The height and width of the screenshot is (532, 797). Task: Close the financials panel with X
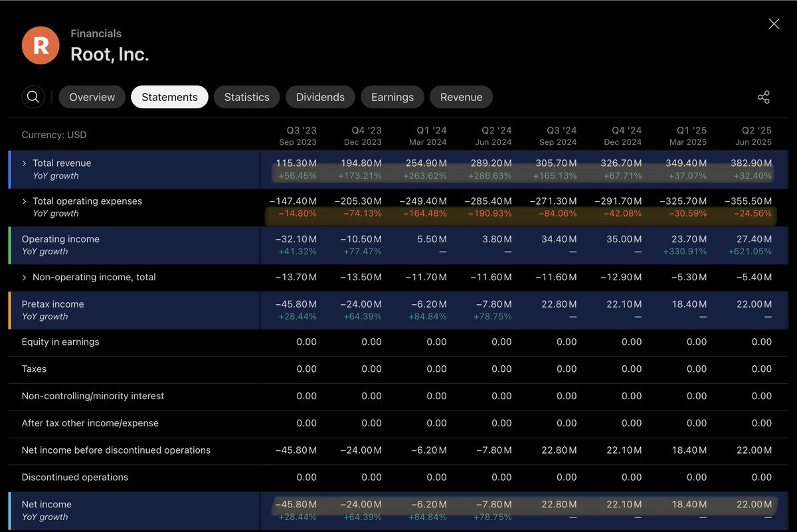[774, 24]
